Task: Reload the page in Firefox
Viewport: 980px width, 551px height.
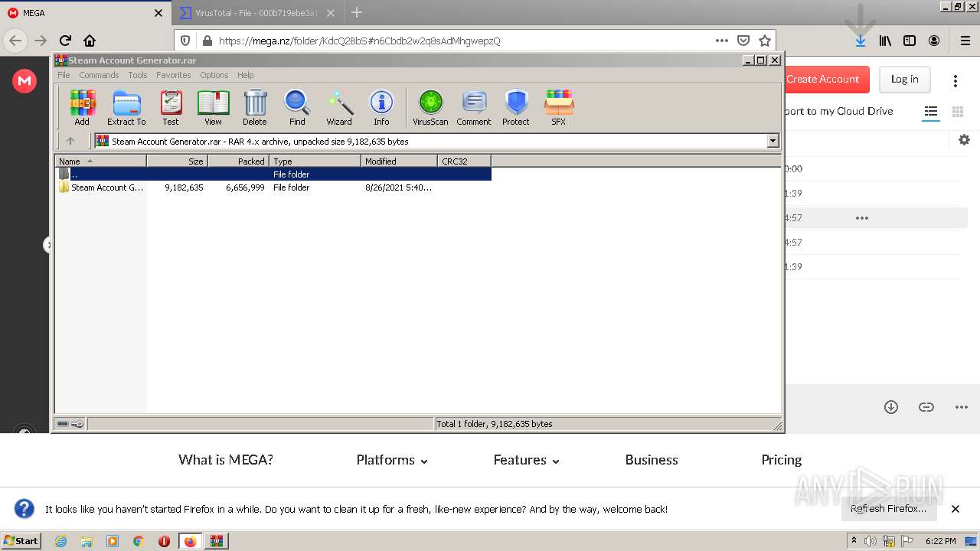Action: pos(65,41)
